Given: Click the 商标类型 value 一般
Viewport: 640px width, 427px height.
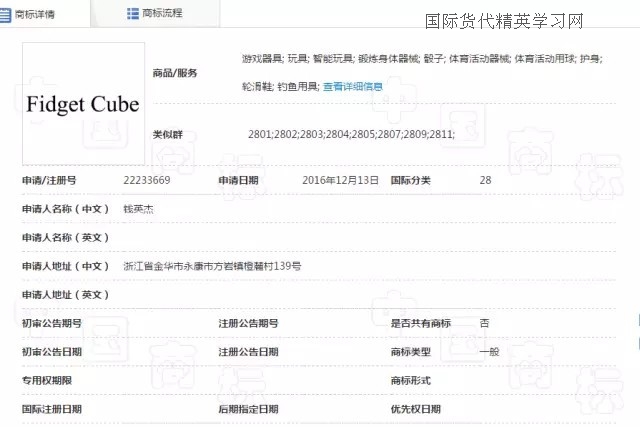Looking at the screenshot, I should pyautogui.click(x=488, y=352).
